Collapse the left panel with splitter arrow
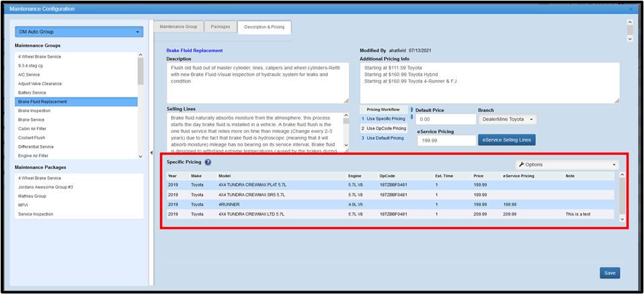 point(151,153)
